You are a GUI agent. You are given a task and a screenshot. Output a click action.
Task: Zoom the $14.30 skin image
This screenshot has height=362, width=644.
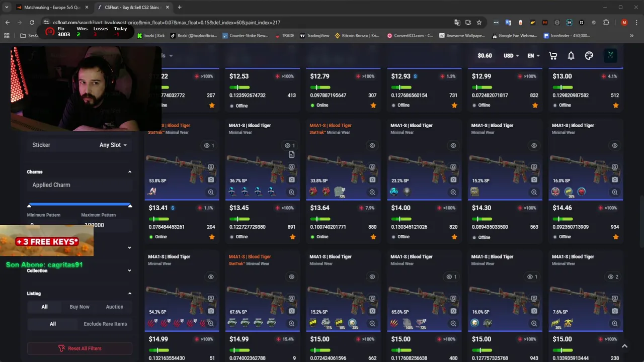pyautogui.click(x=534, y=192)
